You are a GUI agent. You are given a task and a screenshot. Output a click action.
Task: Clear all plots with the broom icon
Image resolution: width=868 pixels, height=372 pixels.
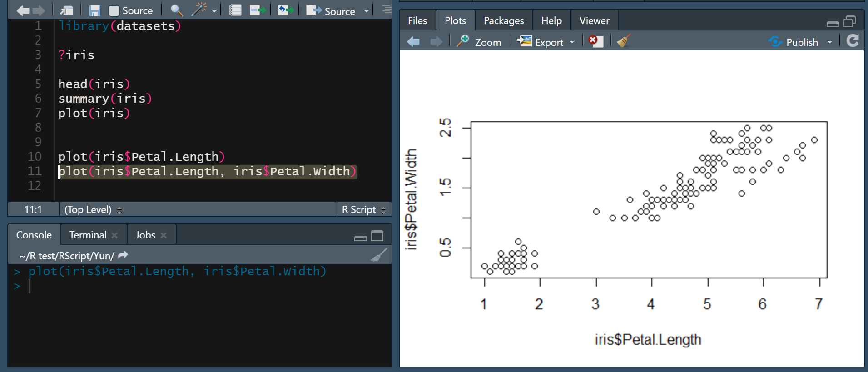[624, 41]
